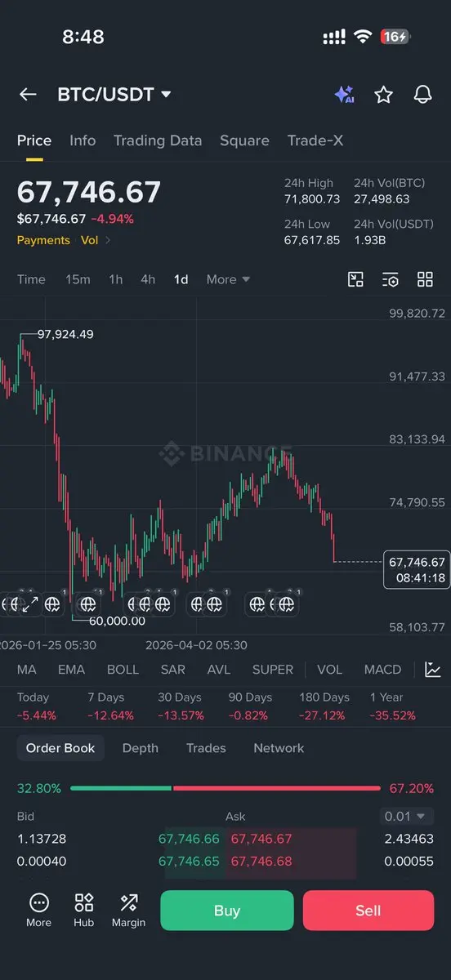Select the Trades tab
Viewport: 451px width, 980px height.
pyautogui.click(x=206, y=748)
